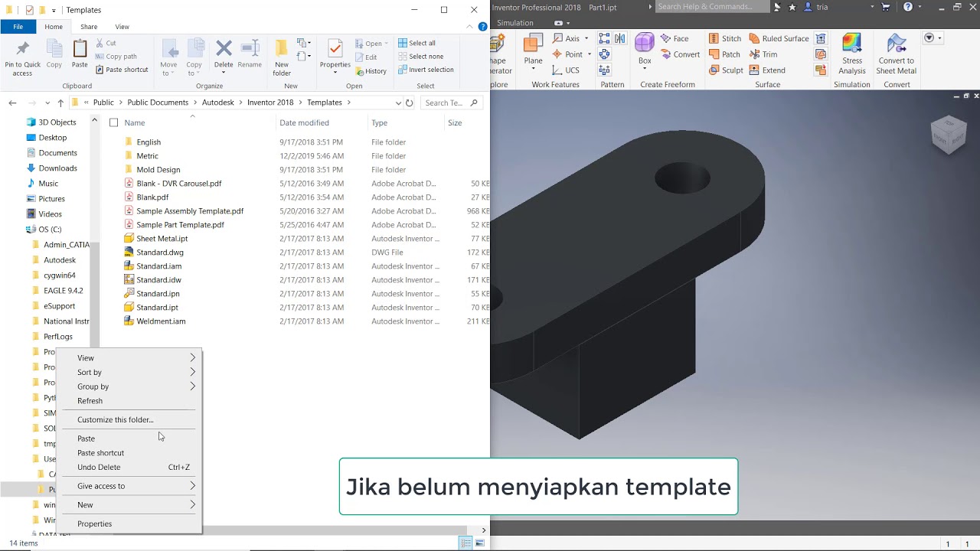Screen dimensions: 980x551
Task: Expand the Delete dropdown arrow in ribbon
Action: [224, 73]
